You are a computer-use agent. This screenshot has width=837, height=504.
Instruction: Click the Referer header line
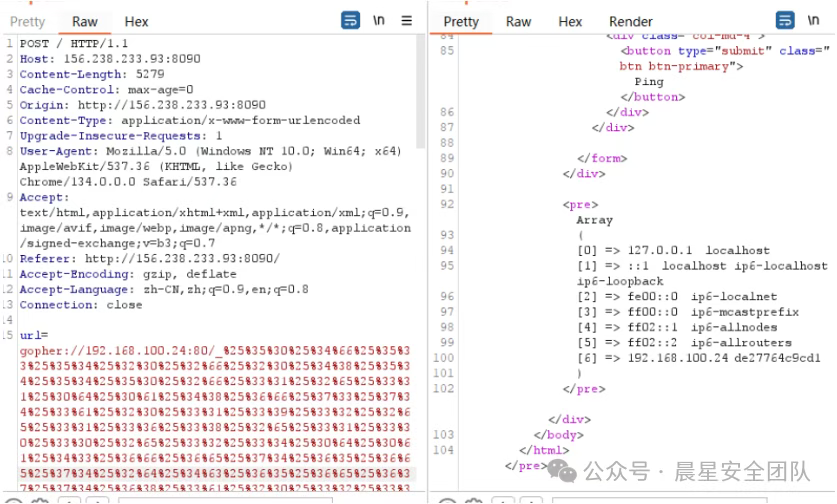tap(150, 258)
